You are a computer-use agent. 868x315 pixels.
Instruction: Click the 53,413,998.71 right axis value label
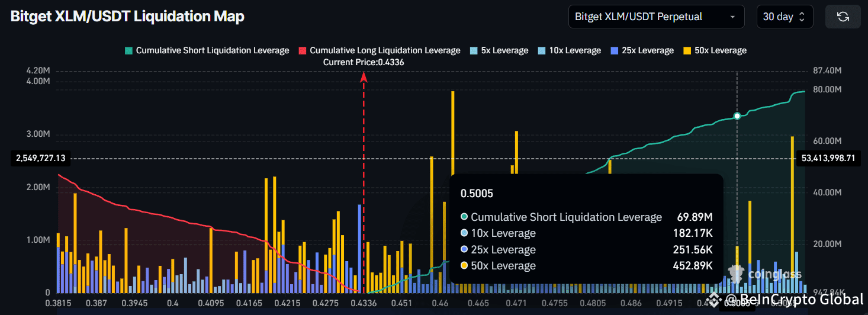tap(828, 158)
